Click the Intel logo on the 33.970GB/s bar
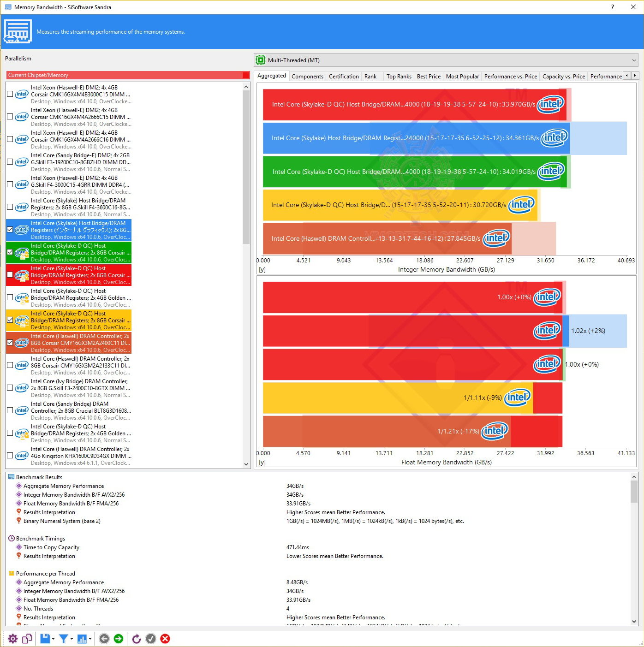Screen dimensions: 644x647 coord(551,104)
